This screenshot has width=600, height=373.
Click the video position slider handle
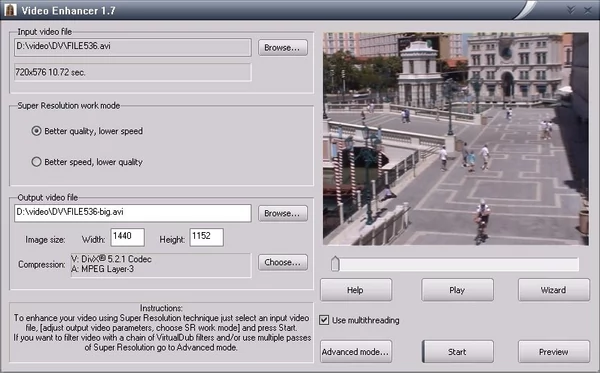click(x=335, y=264)
